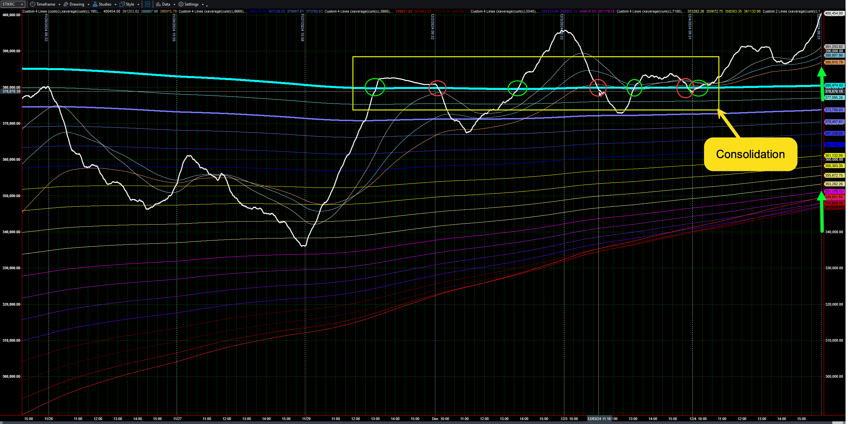Expand the Studies dropdown arrow

116,5
